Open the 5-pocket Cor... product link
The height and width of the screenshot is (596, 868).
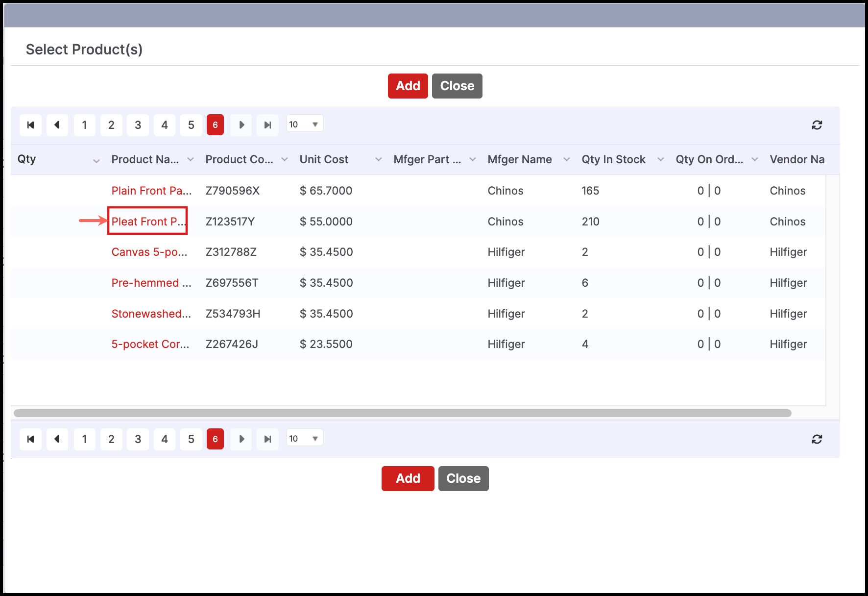[x=150, y=344]
